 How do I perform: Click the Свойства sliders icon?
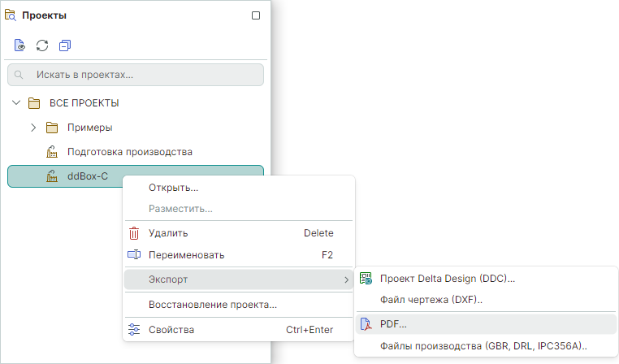134,330
